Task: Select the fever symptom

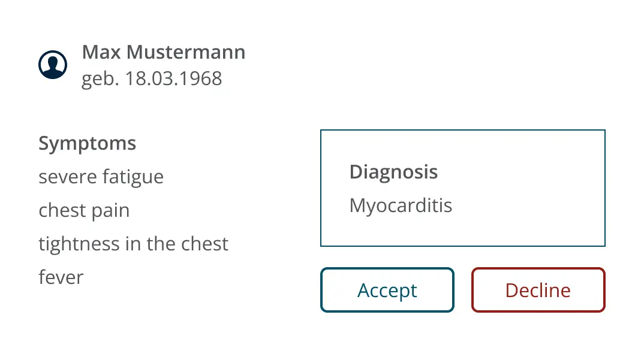Action: coord(61,277)
